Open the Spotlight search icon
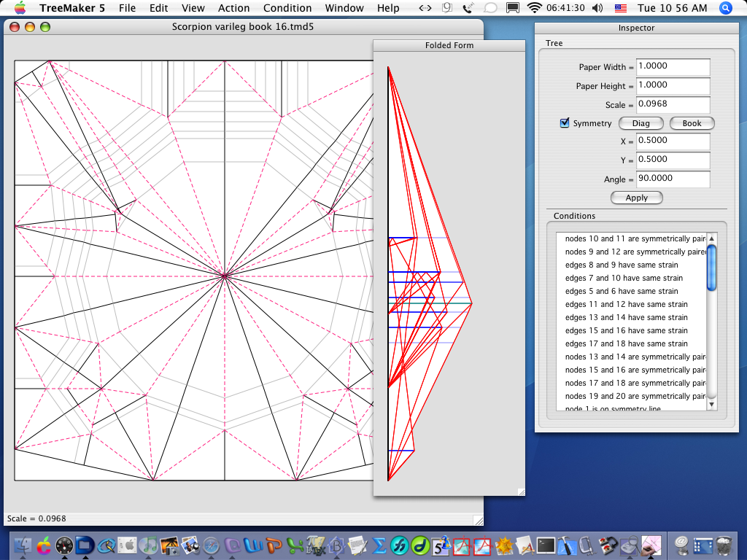 [x=726, y=8]
